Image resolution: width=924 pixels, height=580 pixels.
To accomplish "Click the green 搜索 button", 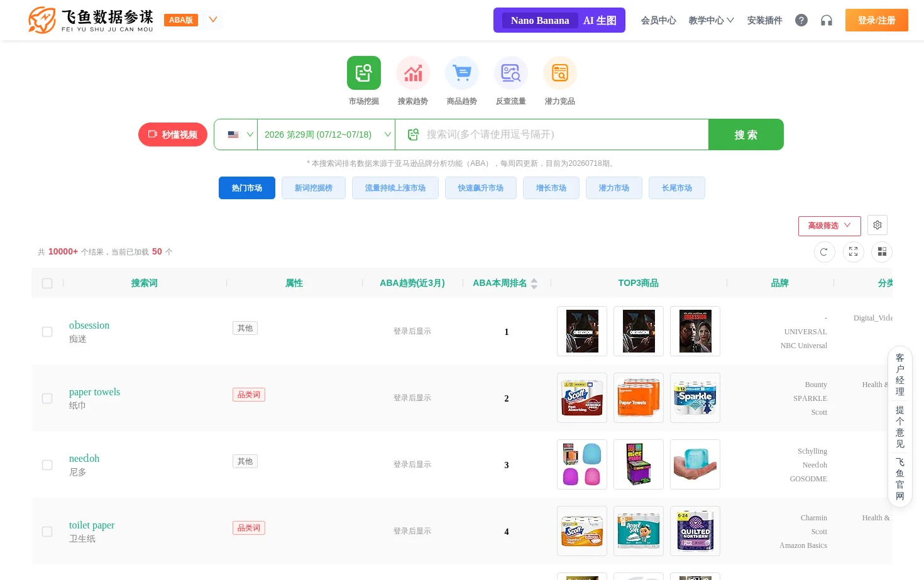I will [746, 134].
